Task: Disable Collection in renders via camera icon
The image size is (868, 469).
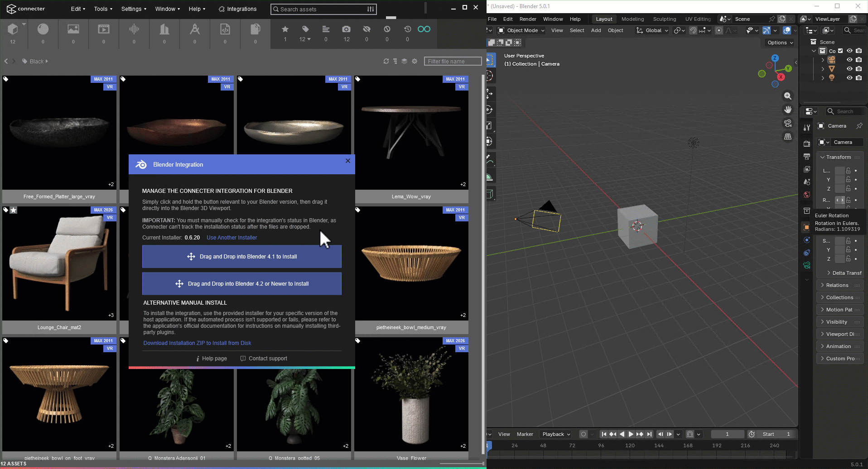Action: coord(858,51)
